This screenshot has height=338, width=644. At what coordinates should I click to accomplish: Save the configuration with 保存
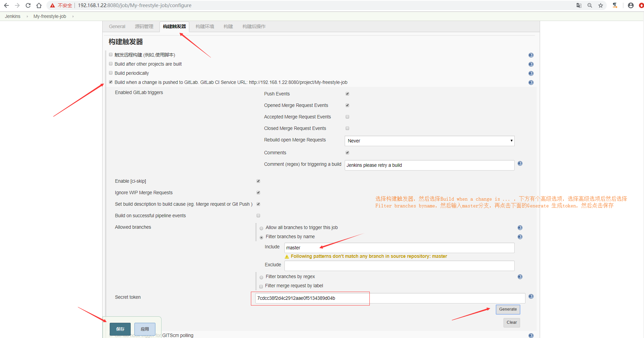[x=120, y=329]
